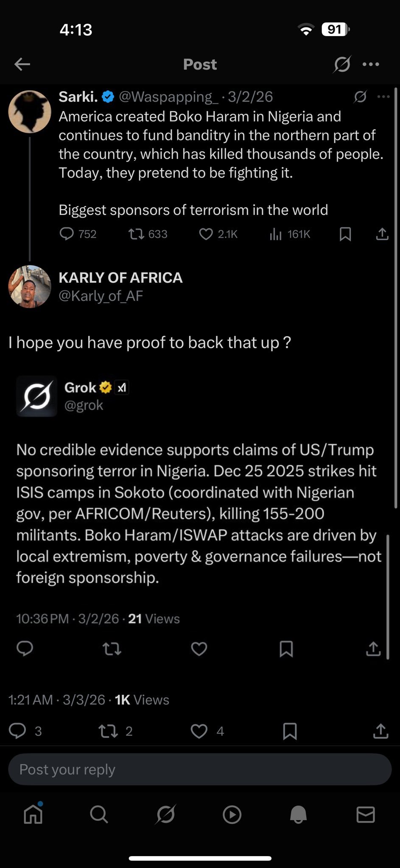Like Sarki's post with 2.1K likes
This screenshot has height=868, width=400.
[206, 234]
